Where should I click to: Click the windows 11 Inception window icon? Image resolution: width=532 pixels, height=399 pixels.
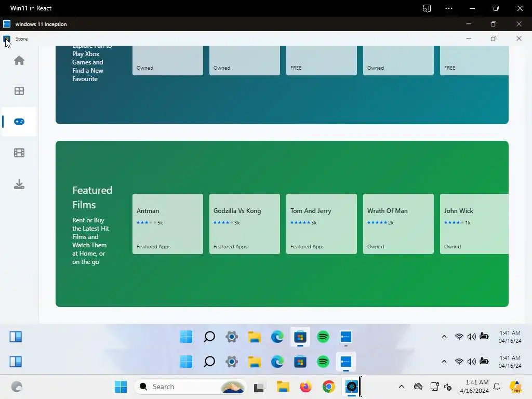pos(7,24)
